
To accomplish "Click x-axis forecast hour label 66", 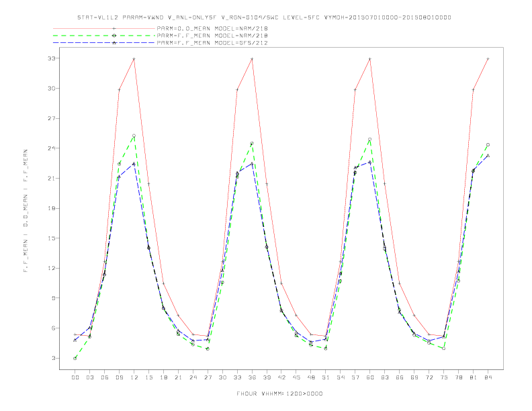I will (400, 377).
